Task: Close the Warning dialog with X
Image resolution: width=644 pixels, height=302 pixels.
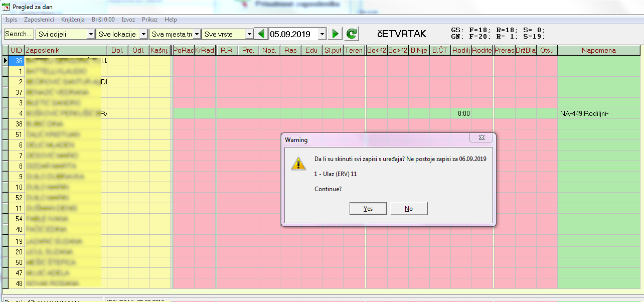Action: (481, 138)
